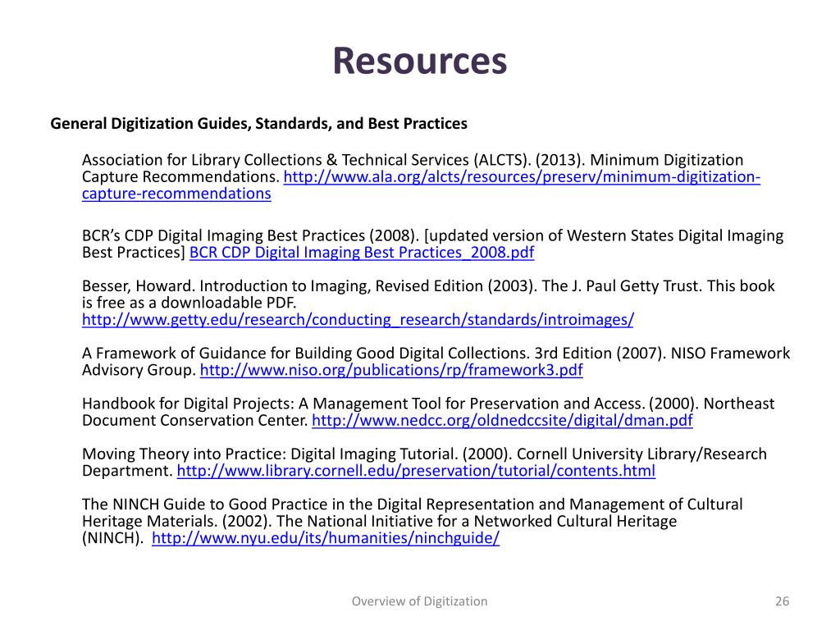This screenshot has height=630, width=840.
Task: Click the General Digitization Guides heading
Action: click(x=258, y=124)
